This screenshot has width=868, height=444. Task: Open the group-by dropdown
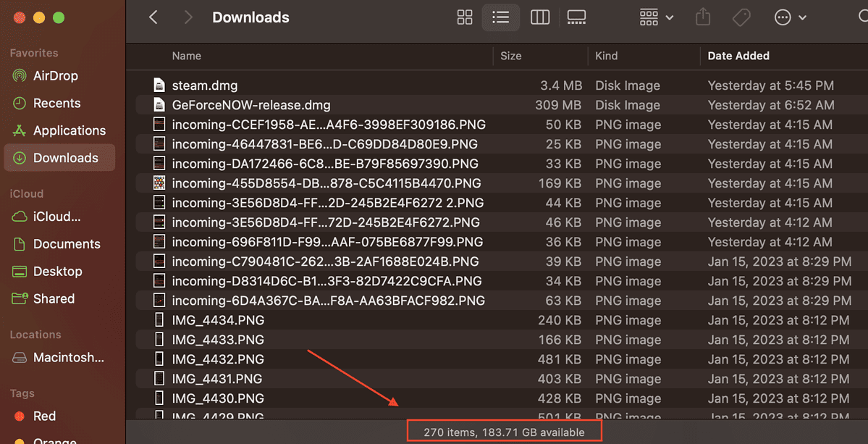(x=654, y=17)
